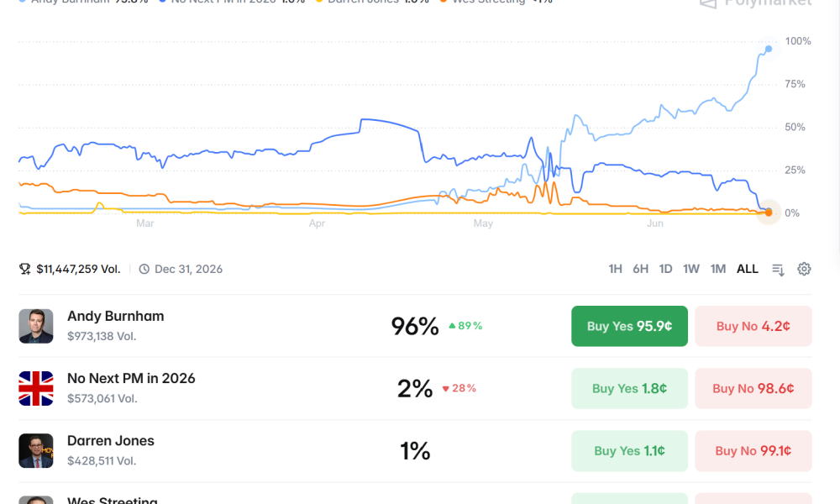840x504 pixels.
Task: Select the 1M time range
Action: coord(718,269)
